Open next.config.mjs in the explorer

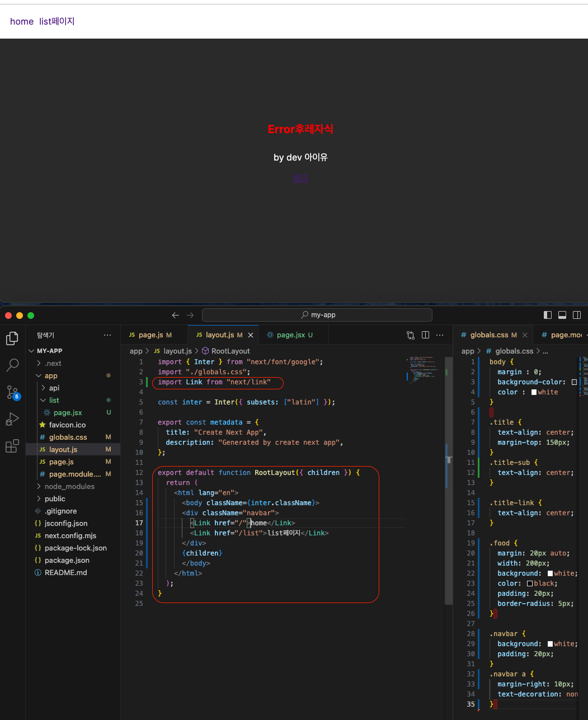[x=73, y=535]
